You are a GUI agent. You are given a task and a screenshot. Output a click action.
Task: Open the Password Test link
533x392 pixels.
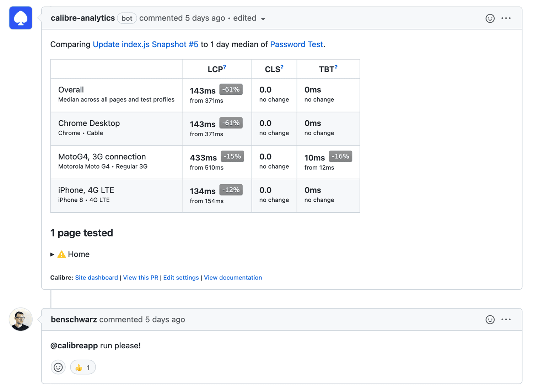296,44
